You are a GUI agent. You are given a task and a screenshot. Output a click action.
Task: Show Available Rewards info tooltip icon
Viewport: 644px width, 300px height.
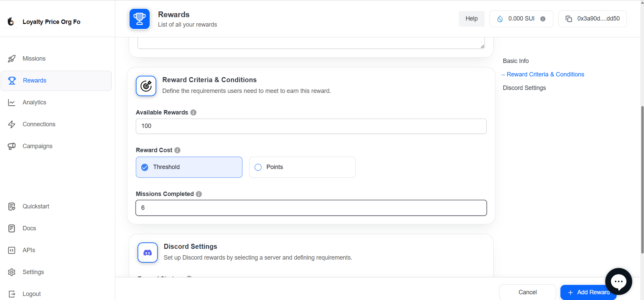tap(193, 112)
